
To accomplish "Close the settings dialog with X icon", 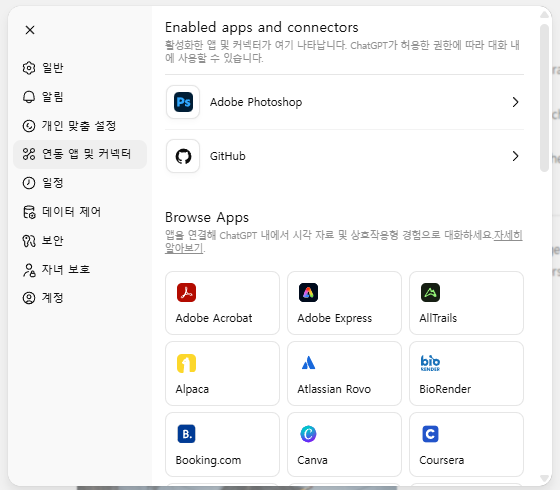I will (x=30, y=30).
